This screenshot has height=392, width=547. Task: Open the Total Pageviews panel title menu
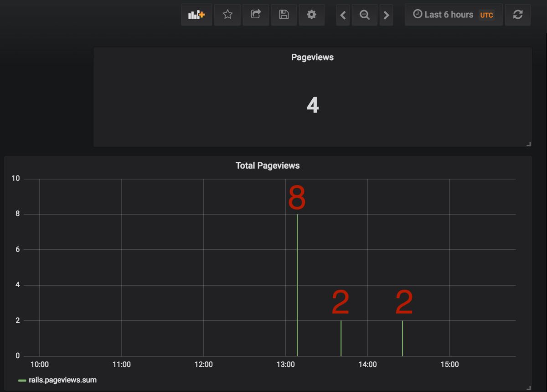(x=268, y=165)
